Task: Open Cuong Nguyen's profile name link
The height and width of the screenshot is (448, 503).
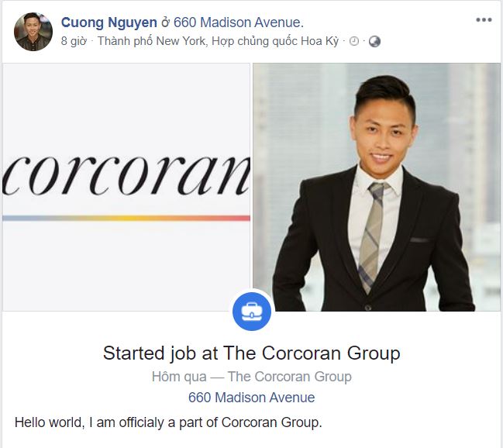Action: point(109,22)
